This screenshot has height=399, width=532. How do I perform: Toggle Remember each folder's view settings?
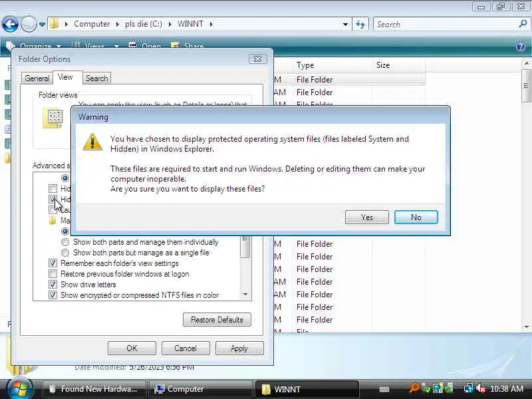click(x=53, y=263)
